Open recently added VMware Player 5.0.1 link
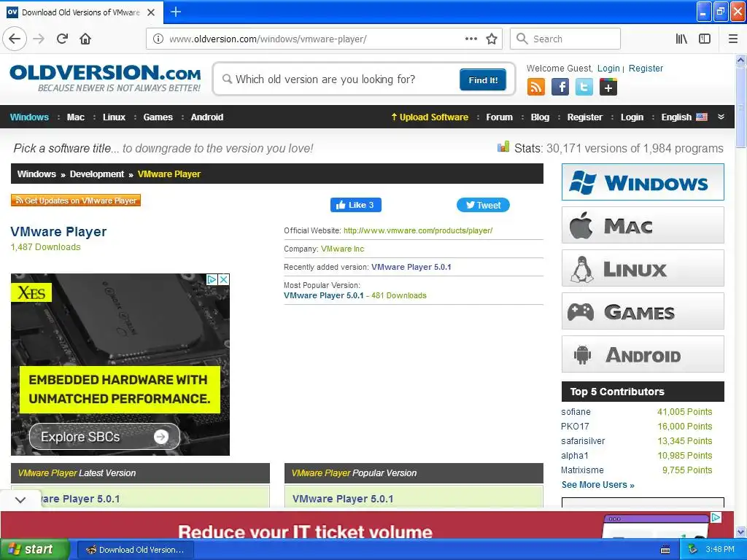This screenshot has width=747, height=560. point(411,267)
